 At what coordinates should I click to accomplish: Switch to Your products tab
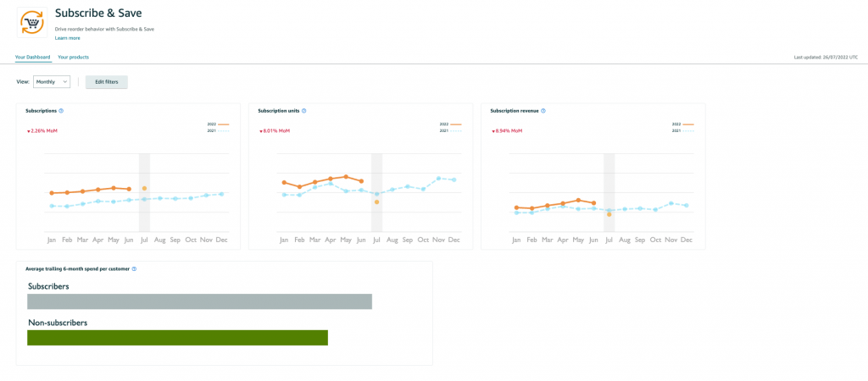pos(73,57)
